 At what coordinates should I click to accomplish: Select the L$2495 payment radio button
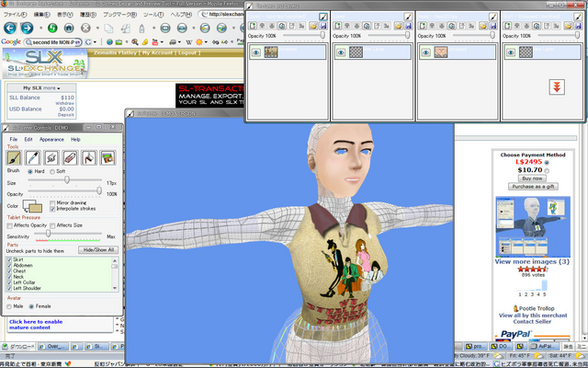547,163
